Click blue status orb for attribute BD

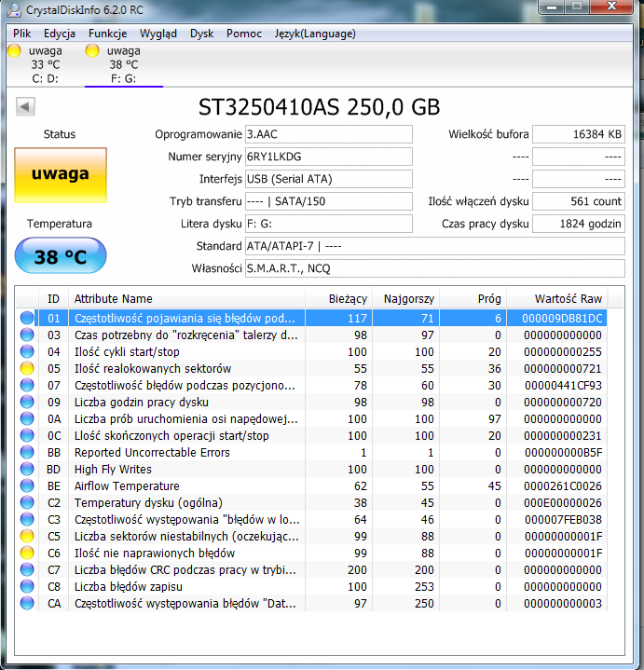(x=27, y=469)
